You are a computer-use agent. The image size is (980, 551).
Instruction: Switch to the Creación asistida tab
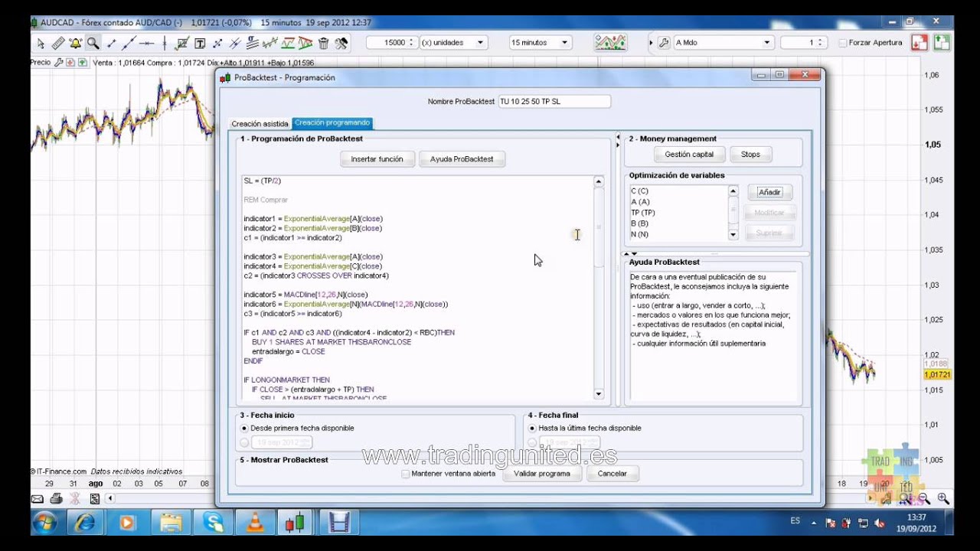(260, 123)
